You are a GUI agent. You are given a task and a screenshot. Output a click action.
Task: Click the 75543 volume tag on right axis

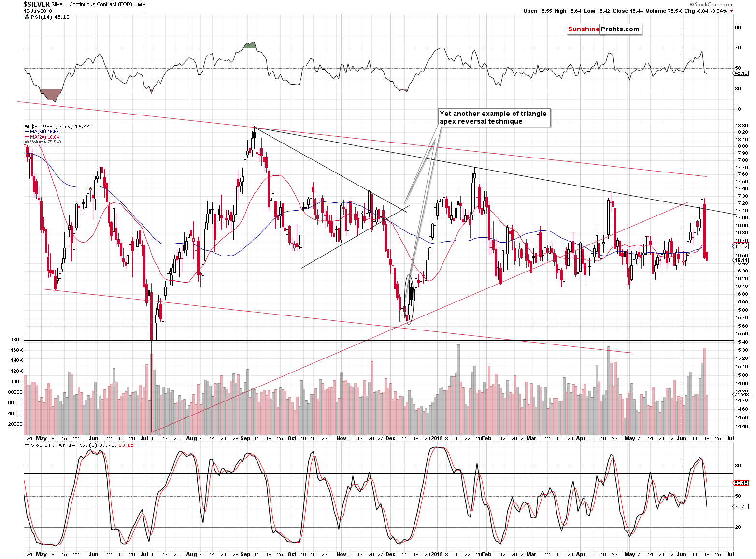click(x=741, y=394)
